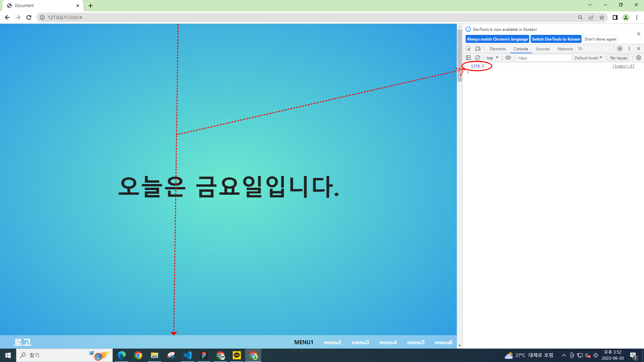Select the inspect element picker icon
The image size is (644, 362).
click(468, 49)
